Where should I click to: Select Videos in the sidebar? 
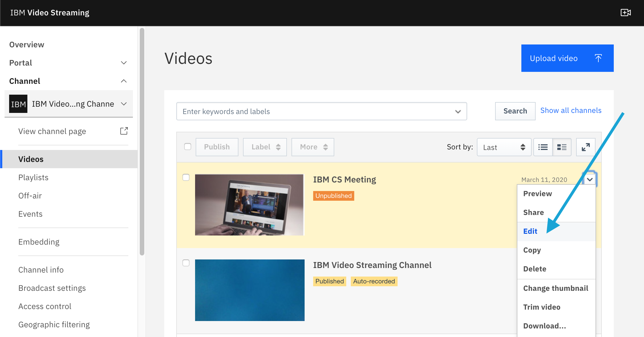[x=69, y=159]
